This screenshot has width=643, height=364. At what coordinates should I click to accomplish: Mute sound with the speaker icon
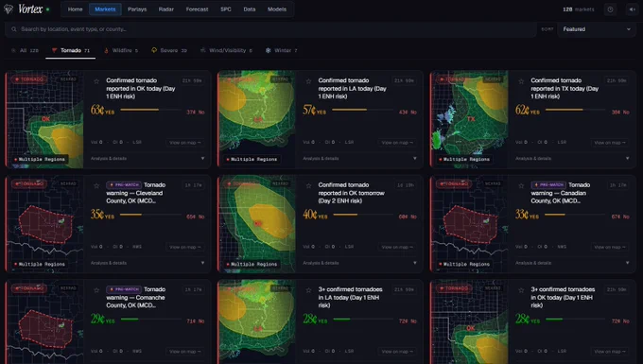tap(632, 9)
